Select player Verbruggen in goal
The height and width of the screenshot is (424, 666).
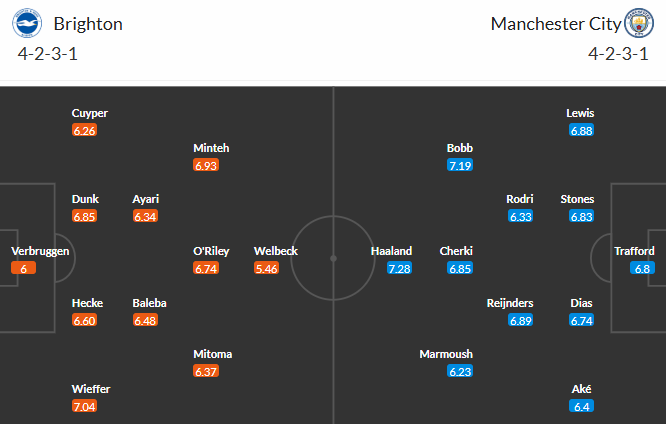pyautogui.click(x=40, y=251)
